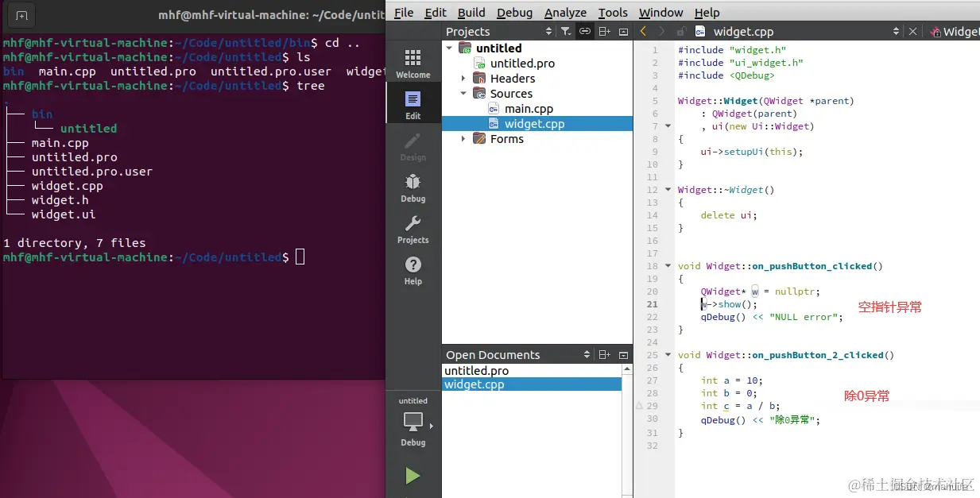Open the File menu
This screenshot has height=498, width=980.
[x=404, y=13]
